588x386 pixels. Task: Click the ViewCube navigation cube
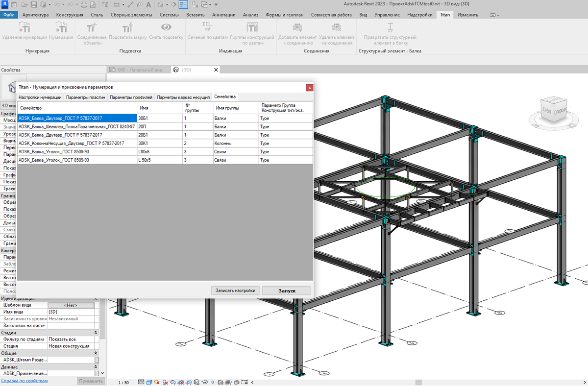pos(553,110)
